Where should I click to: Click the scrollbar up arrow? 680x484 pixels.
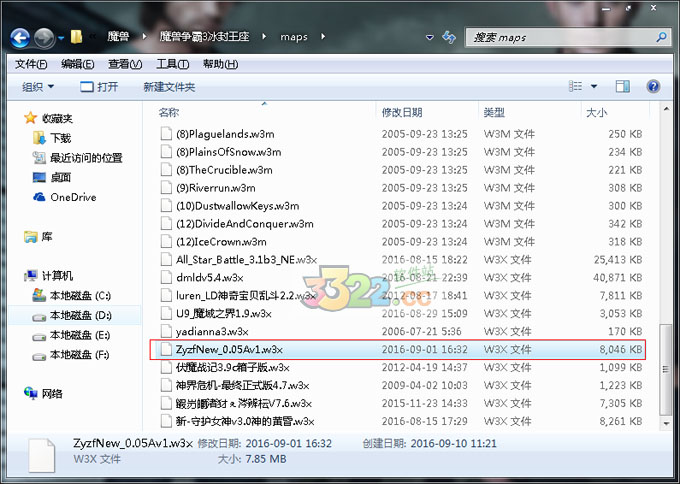pos(666,108)
